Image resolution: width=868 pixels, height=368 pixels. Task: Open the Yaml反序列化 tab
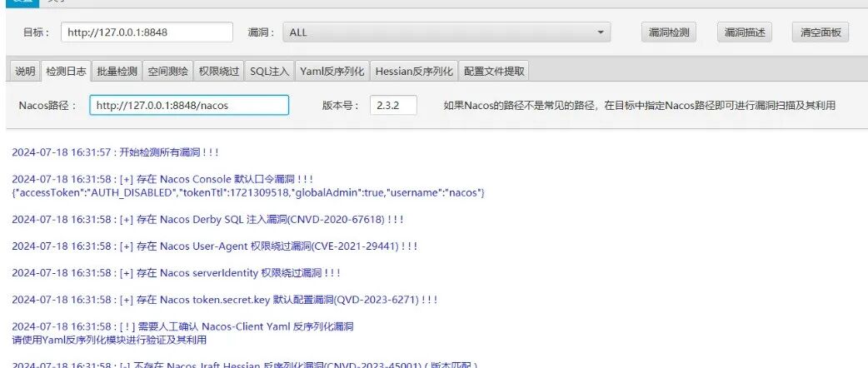tap(332, 71)
